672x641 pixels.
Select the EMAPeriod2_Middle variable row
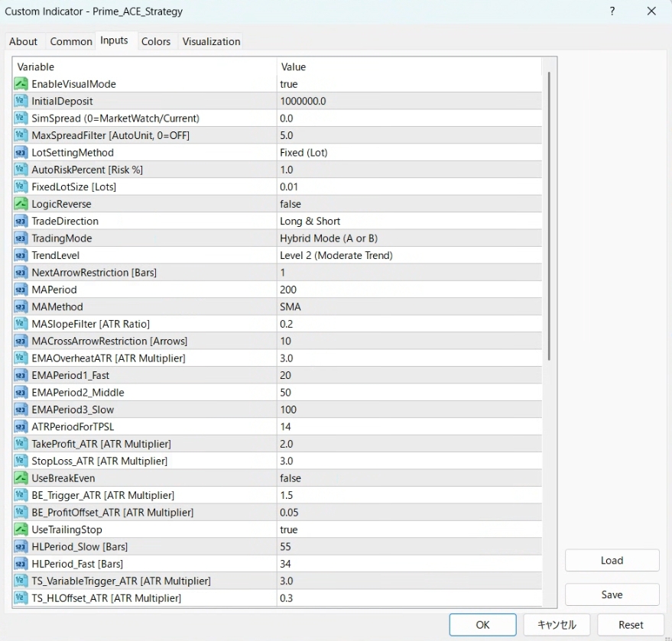[278, 392]
